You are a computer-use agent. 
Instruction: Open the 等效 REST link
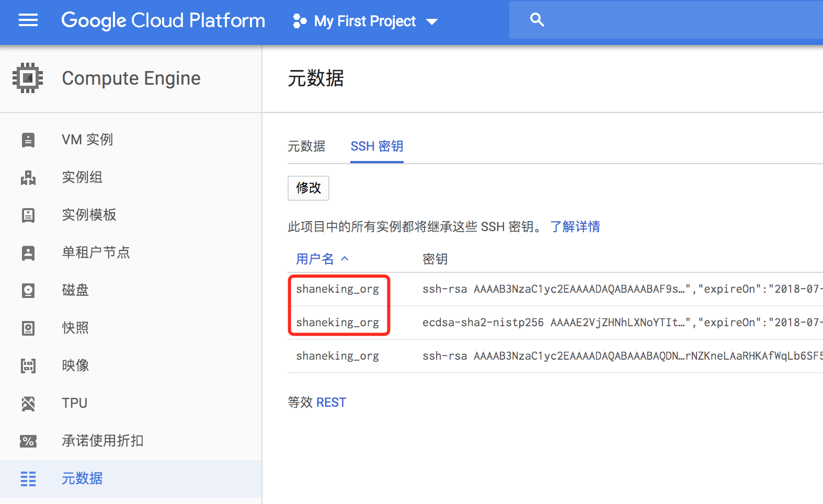331,403
